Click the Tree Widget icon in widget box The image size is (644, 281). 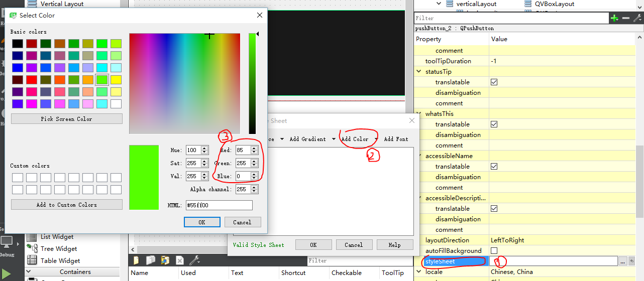pyautogui.click(x=32, y=248)
